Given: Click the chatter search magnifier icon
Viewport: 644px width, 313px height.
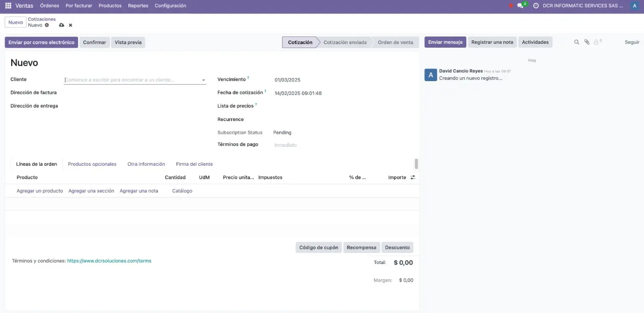Looking at the screenshot, I should point(577,42).
